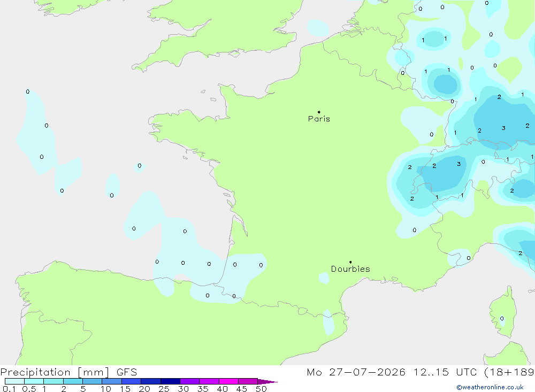The height and width of the screenshot is (392, 535).
Task: Pick the 5–10 mm legend swatch
Action: (93, 381)
